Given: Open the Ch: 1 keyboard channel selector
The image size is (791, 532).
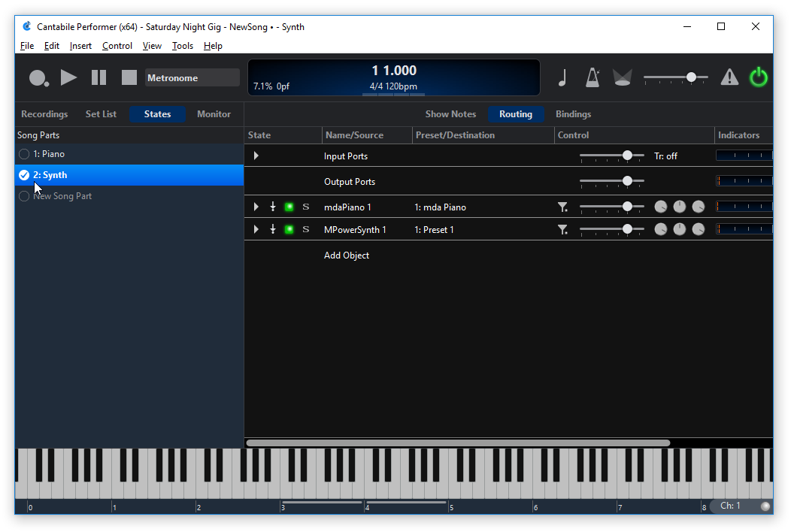Looking at the screenshot, I should 730,506.
